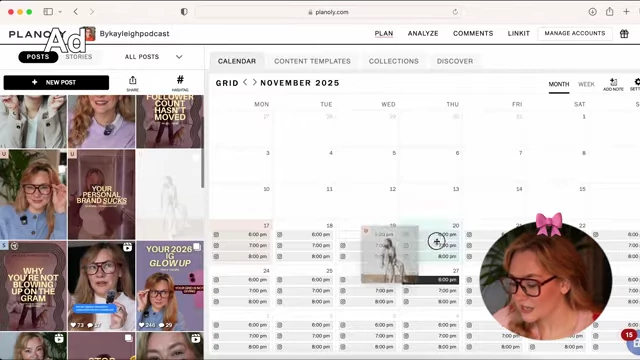Open the ANALYZE menu
The height and width of the screenshot is (360, 640).
point(423,33)
